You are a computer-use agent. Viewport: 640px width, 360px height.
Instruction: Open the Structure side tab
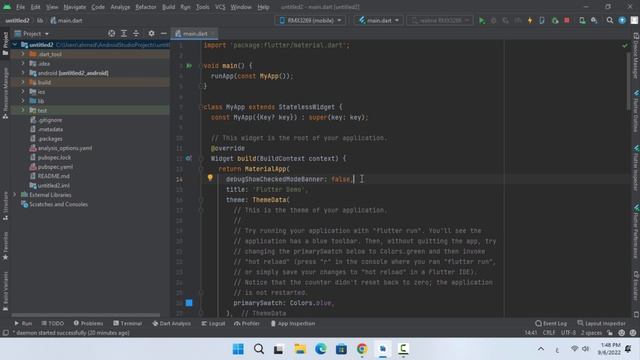(x=5, y=206)
